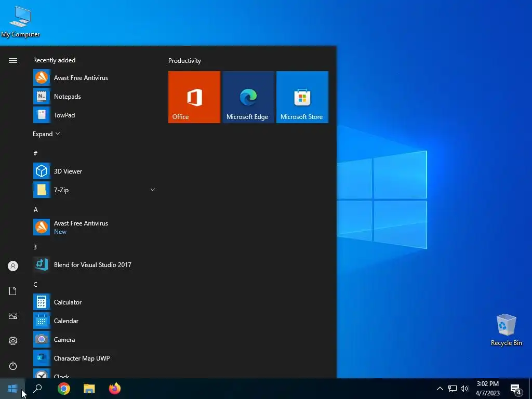Open Documents from Start sidebar
The width and height of the screenshot is (532, 399).
click(x=13, y=291)
